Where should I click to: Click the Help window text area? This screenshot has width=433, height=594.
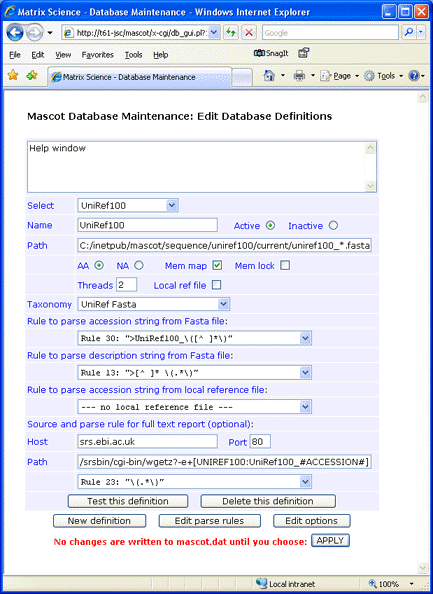(x=202, y=167)
